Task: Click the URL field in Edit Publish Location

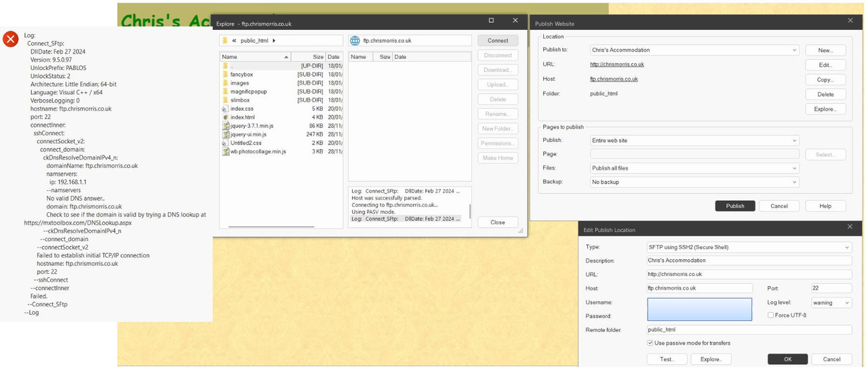Action: pyautogui.click(x=749, y=275)
